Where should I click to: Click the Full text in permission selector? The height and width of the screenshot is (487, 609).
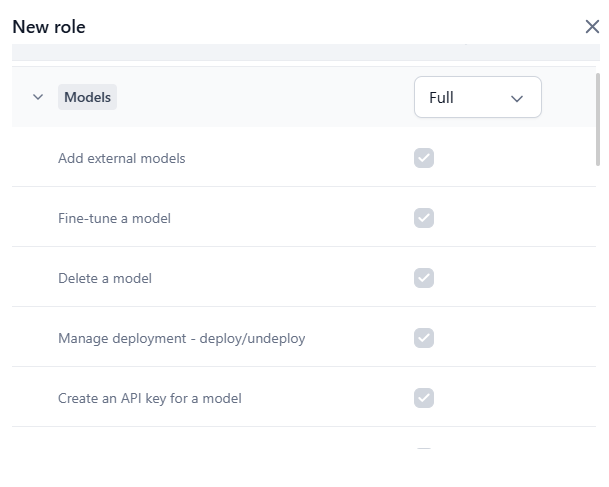click(x=441, y=98)
